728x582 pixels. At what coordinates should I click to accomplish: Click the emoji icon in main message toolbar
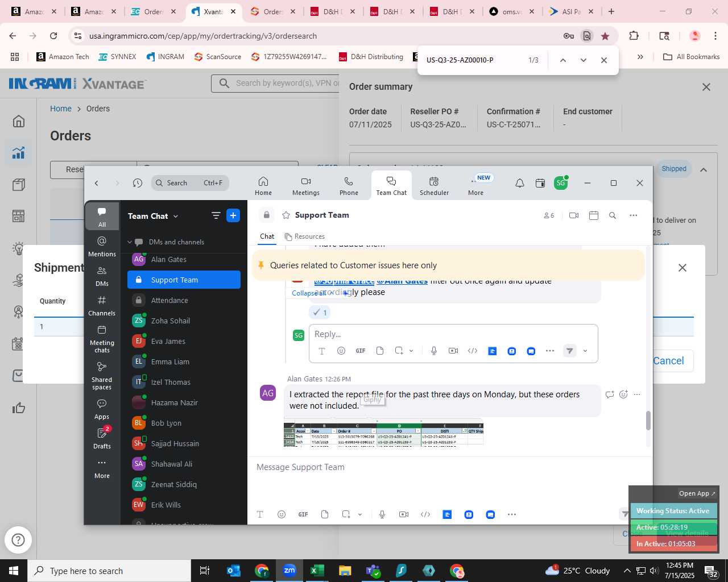(x=282, y=514)
